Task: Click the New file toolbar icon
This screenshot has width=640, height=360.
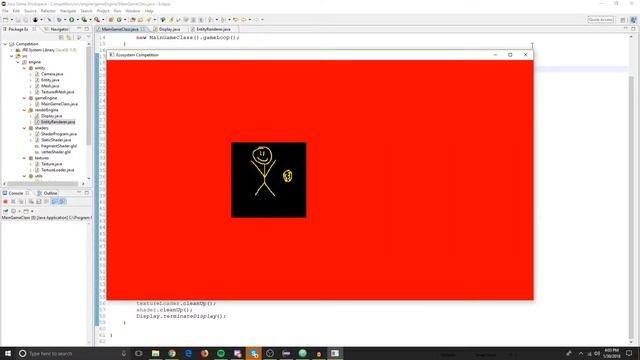Action: tap(6, 20)
